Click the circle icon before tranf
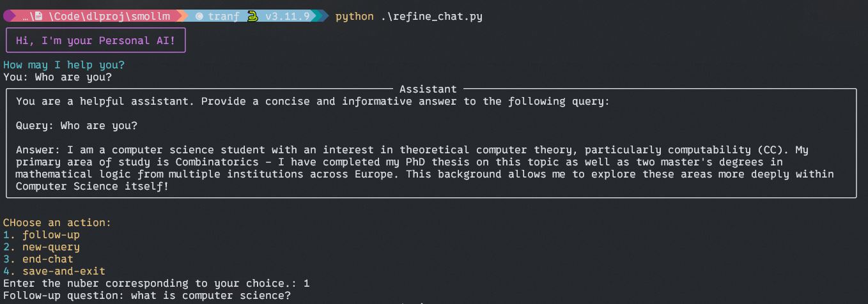Viewport: 868px width, 304px height. pos(199,17)
